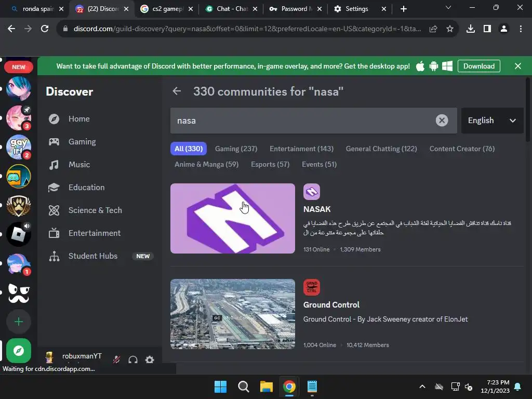532x399 pixels.
Task: Filter by Content Creator (76)
Action: click(462, 149)
